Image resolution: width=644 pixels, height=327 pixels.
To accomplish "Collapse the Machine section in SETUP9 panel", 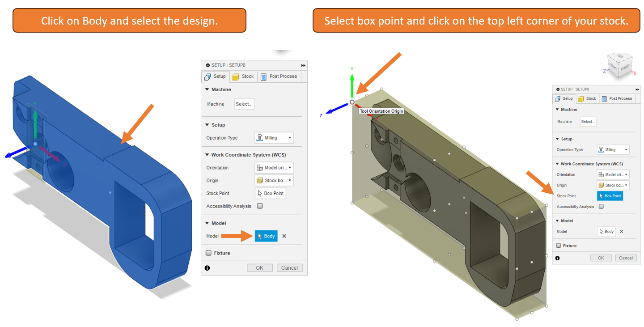I will tap(557, 110).
